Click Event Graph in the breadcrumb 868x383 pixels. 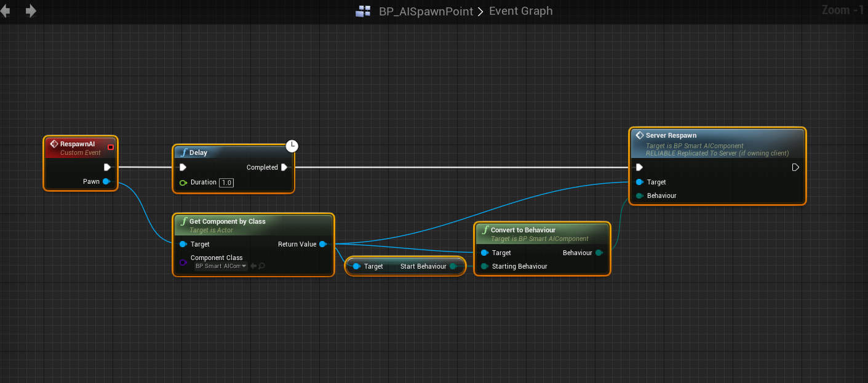[520, 11]
